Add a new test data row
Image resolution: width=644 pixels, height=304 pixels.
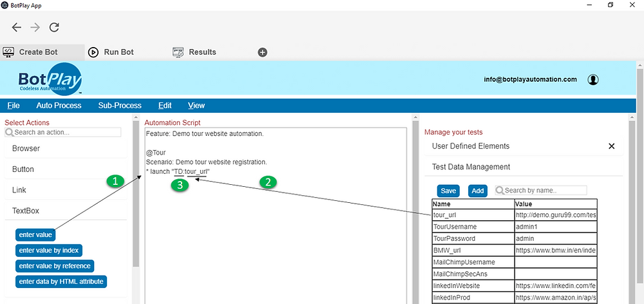click(478, 191)
